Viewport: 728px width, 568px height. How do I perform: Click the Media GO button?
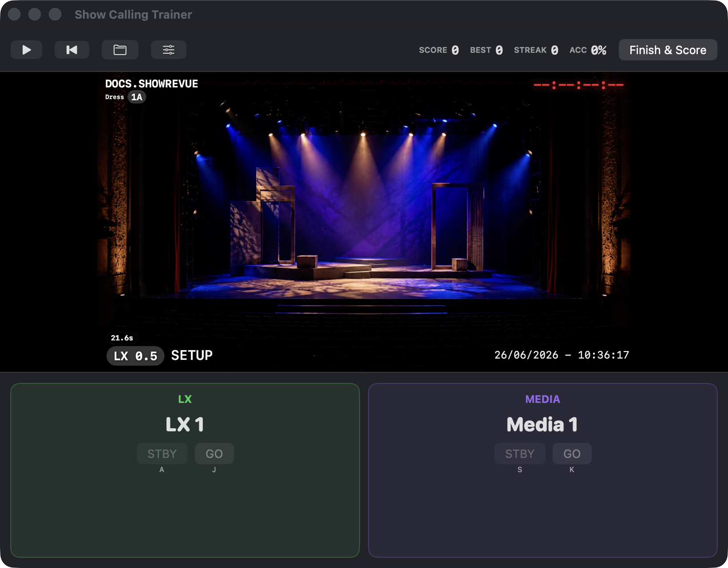point(572,454)
